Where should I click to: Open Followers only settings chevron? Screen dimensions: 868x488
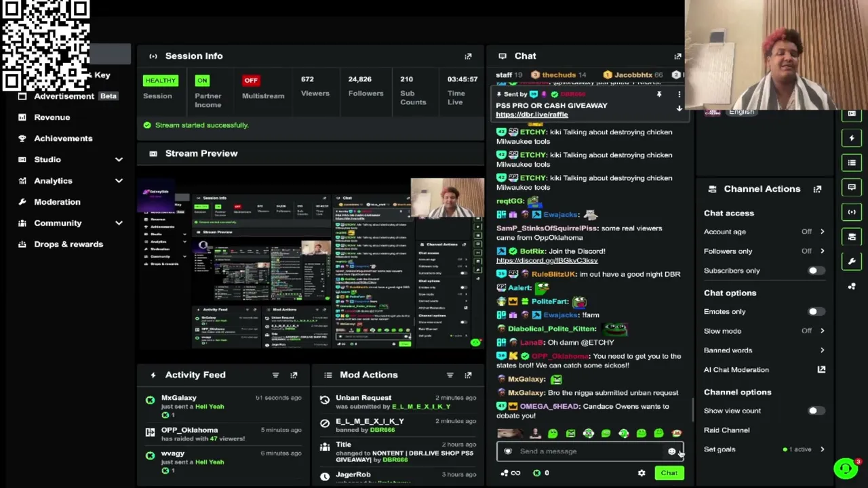click(x=822, y=251)
